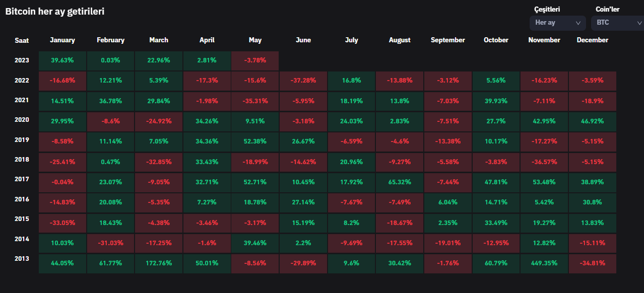Screen dimensions: 644x293
Task: Click the 449.35% cell for November 2013
Action: (x=544, y=263)
